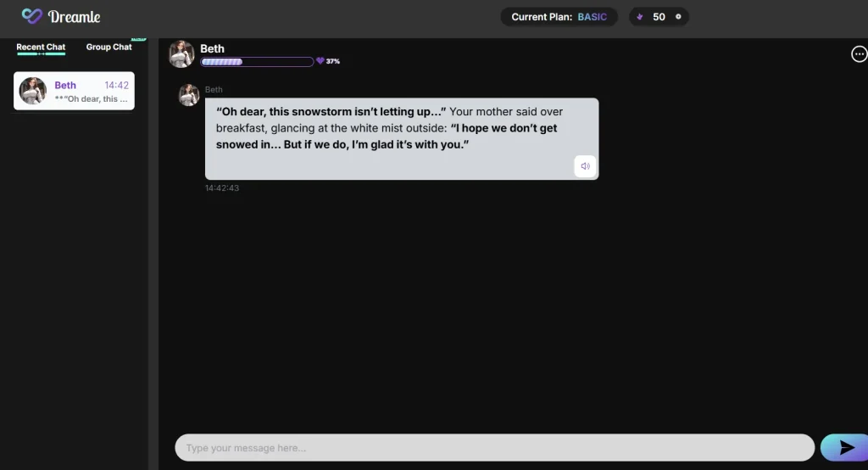
Task: Click the 37% affection value
Action: 332,62
